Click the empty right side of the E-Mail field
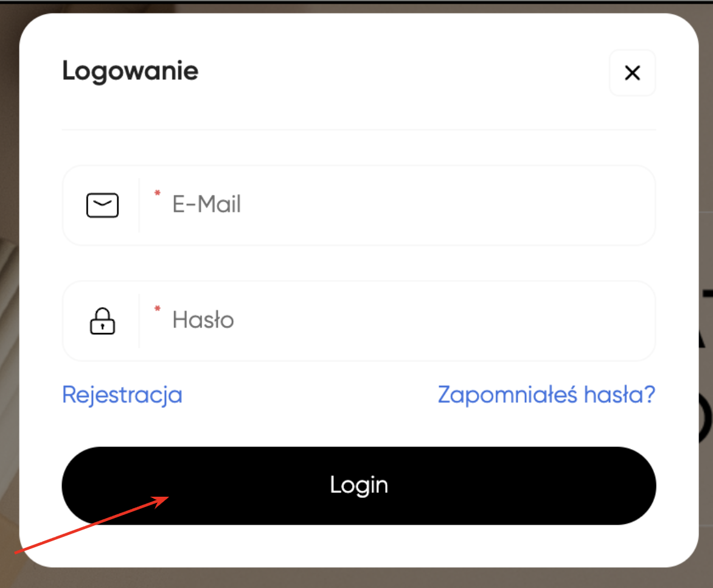Viewport: 713px width, 588px height. (x=500, y=205)
